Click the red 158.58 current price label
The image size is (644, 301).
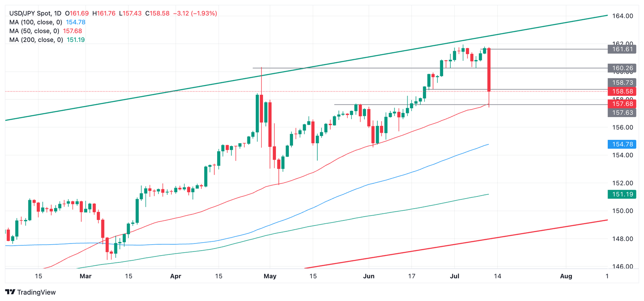pos(622,91)
